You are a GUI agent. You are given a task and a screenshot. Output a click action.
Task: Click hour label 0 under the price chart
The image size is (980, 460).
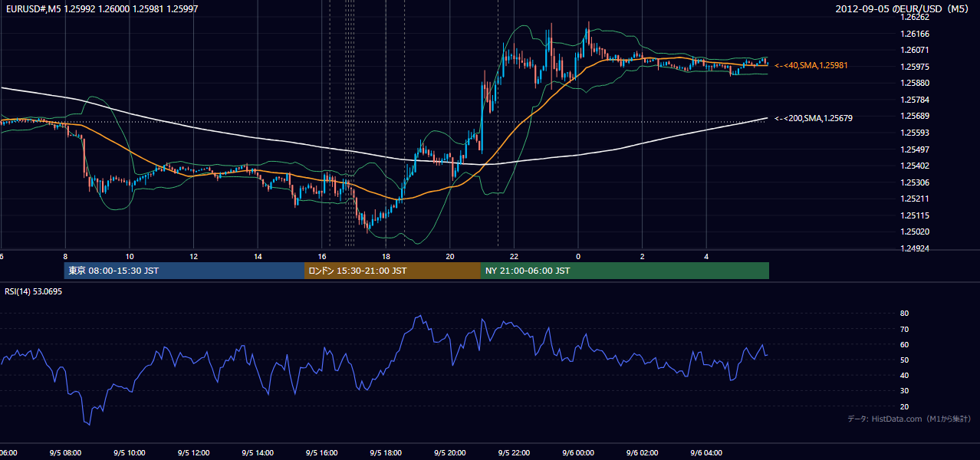click(x=578, y=256)
